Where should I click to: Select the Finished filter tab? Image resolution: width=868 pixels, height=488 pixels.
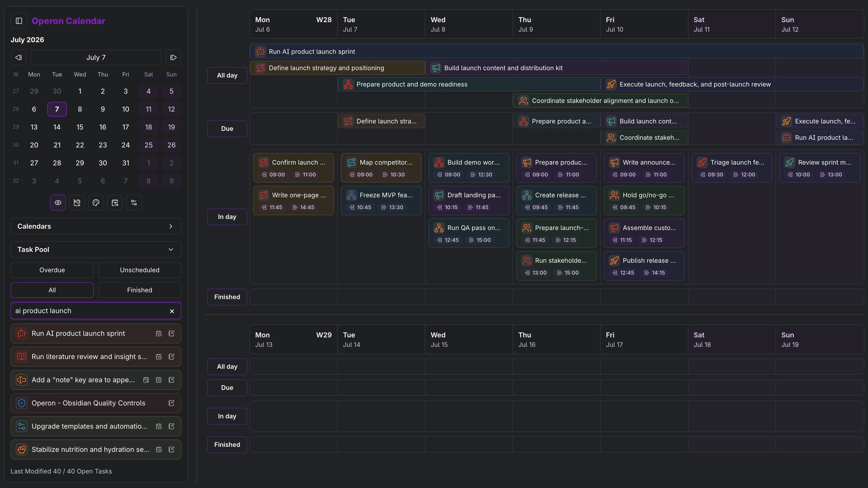tap(139, 290)
